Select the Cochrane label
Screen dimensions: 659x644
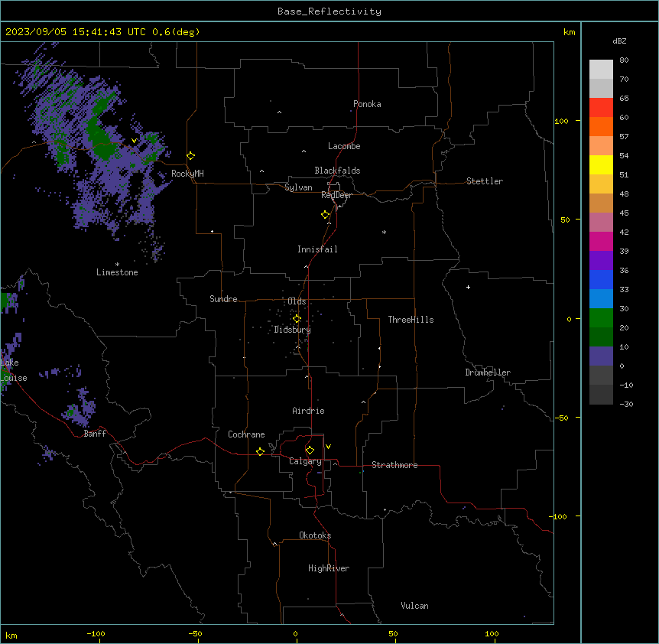[x=246, y=434]
